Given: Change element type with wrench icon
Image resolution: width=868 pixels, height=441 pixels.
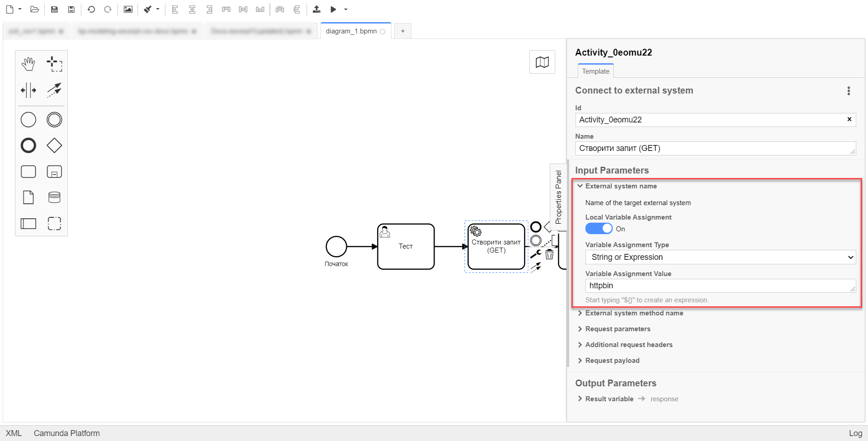Looking at the screenshot, I should tap(536, 254).
